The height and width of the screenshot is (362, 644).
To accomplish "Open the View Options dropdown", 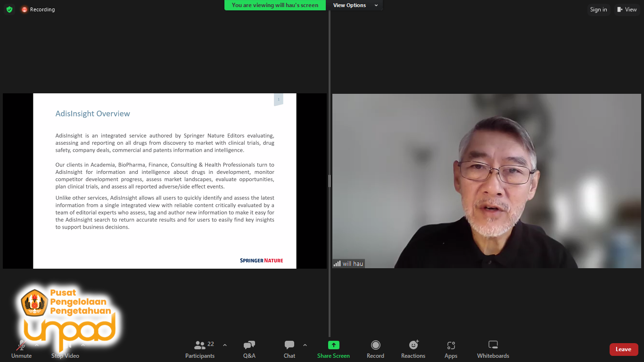I will click(x=355, y=5).
